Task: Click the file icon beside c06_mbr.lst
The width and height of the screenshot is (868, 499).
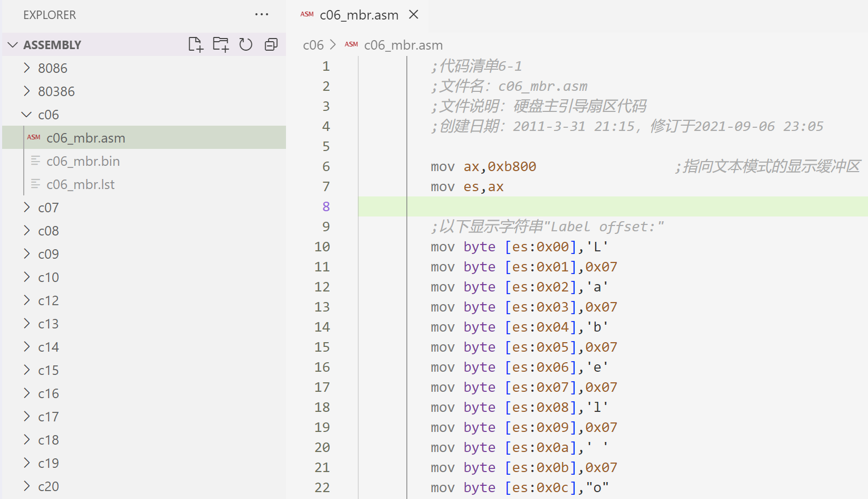Action: (x=35, y=184)
